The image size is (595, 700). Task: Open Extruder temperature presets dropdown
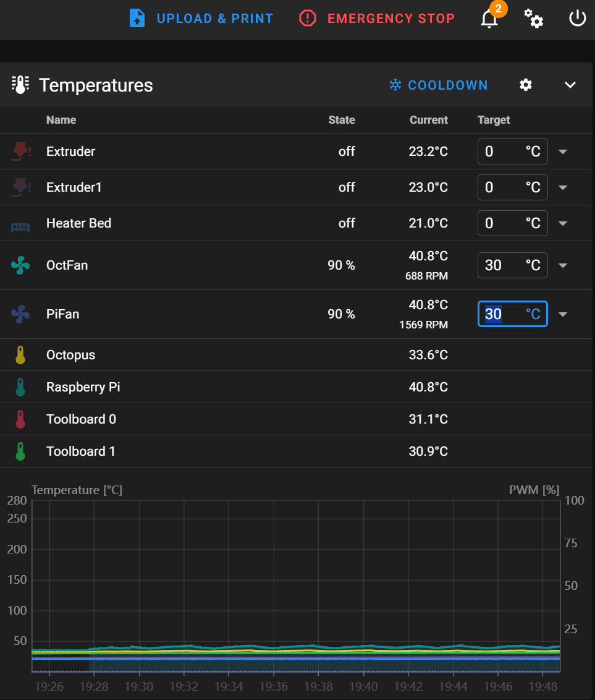point(563,152)
